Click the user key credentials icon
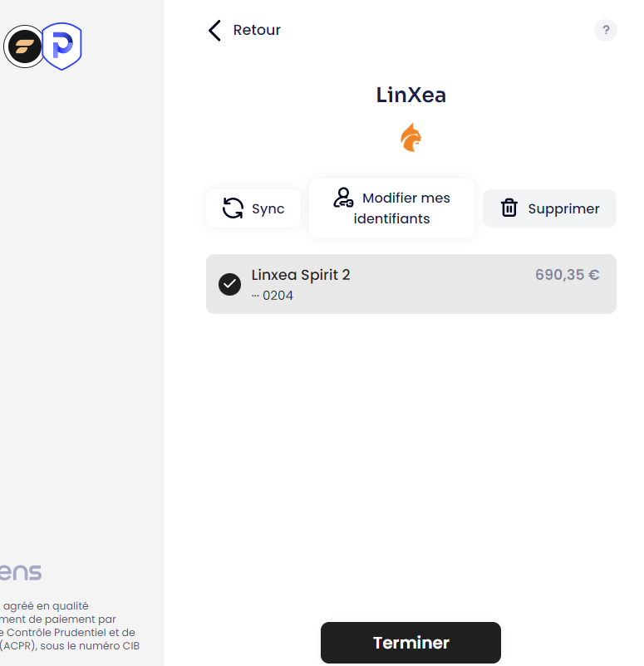Viewport: 644px width, 666px height. click(x=343, y=198)
